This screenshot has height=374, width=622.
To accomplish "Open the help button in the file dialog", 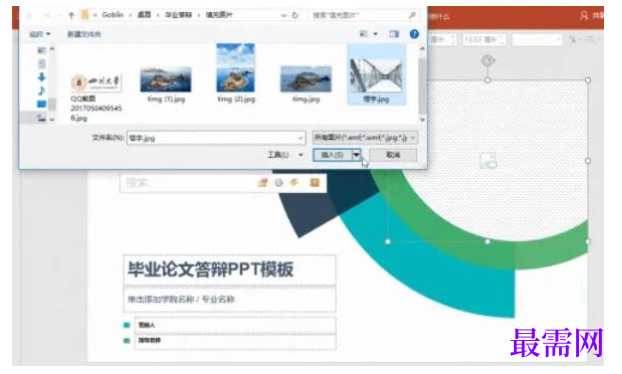I will [414, 34].
